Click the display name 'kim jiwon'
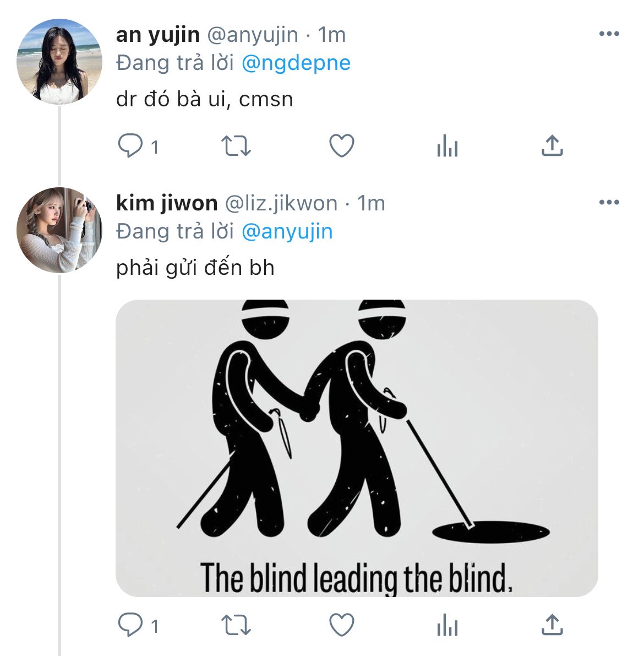The height and width of the screenshot is (656, 644). [x=166, y=203]
